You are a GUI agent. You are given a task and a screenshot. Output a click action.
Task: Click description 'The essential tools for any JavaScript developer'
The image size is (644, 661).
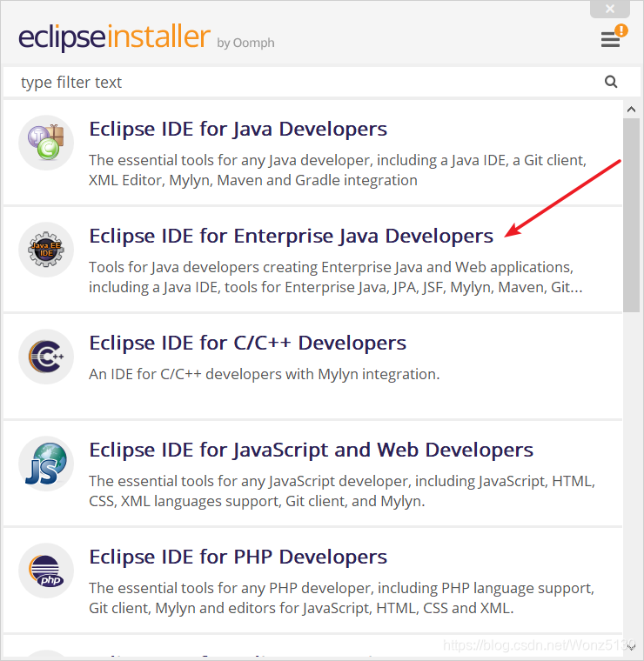tap(342, 491)
